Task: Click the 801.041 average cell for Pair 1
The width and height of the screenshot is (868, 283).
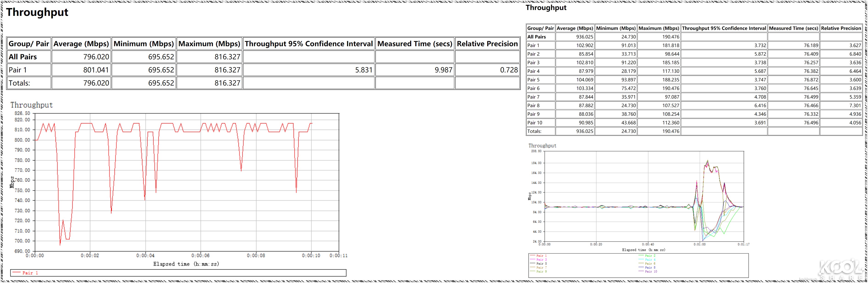Action: point(96,70)
